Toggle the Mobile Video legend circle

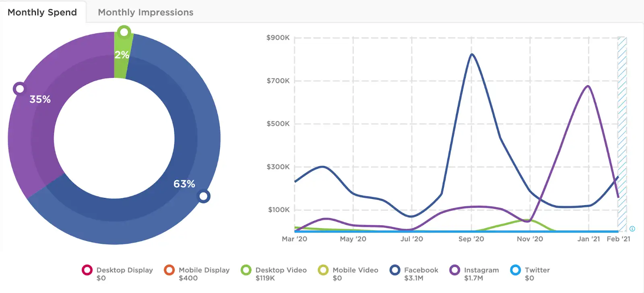click(323, 270)
